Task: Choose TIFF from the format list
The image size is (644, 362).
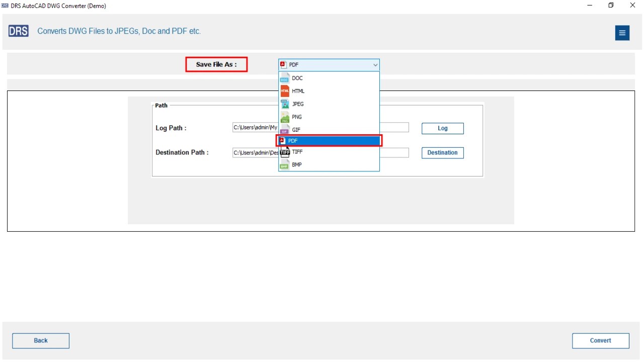Action: 329,152
